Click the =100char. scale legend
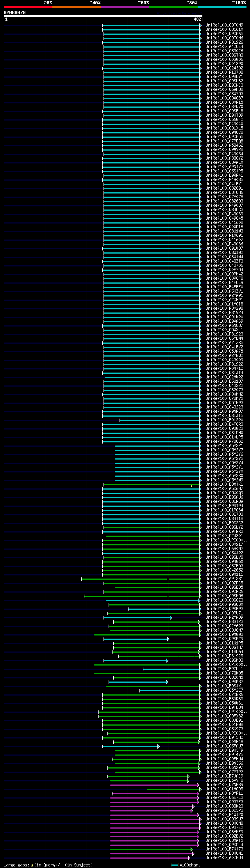This screenshot has height=868, width=250. (186, 865)
